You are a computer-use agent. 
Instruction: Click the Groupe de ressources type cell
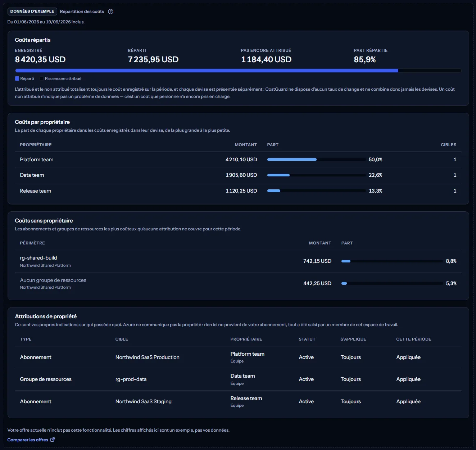46,379
